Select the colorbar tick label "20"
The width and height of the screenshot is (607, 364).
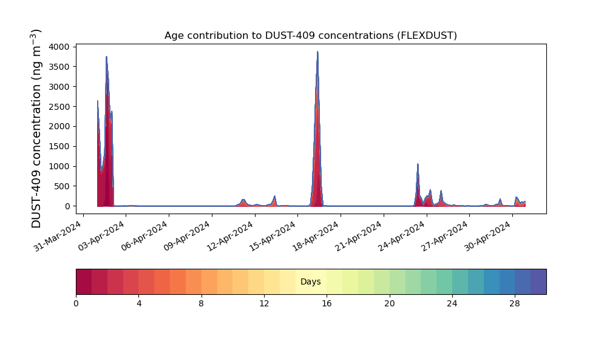point(390,304)
